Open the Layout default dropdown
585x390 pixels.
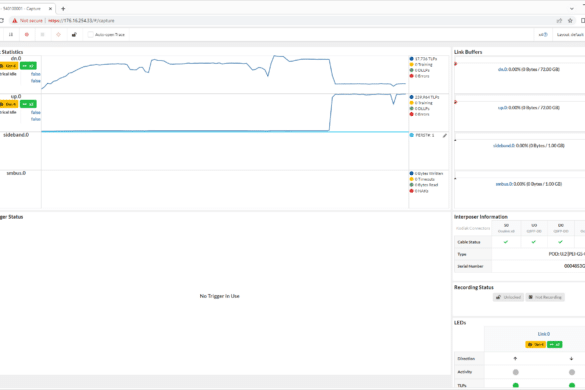pos(570,35)
